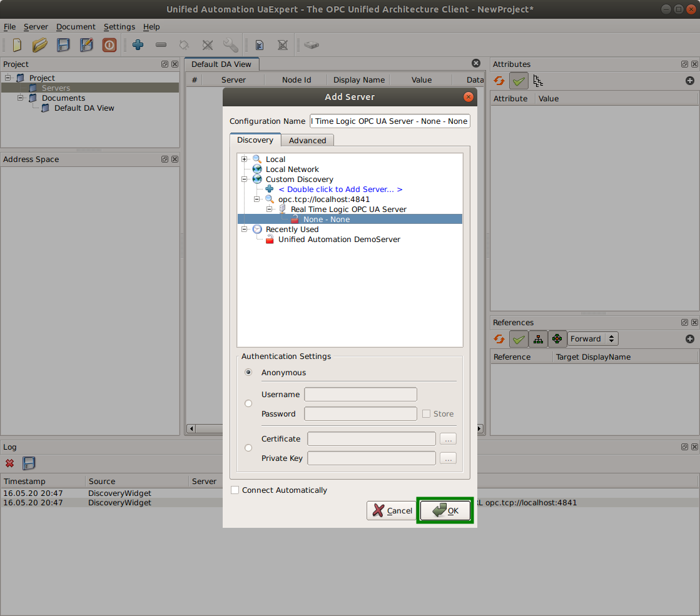Switch to the Advanced tab
Image resolution: width=700 pixels, height=616 pixels.
(x=307, y=140)
